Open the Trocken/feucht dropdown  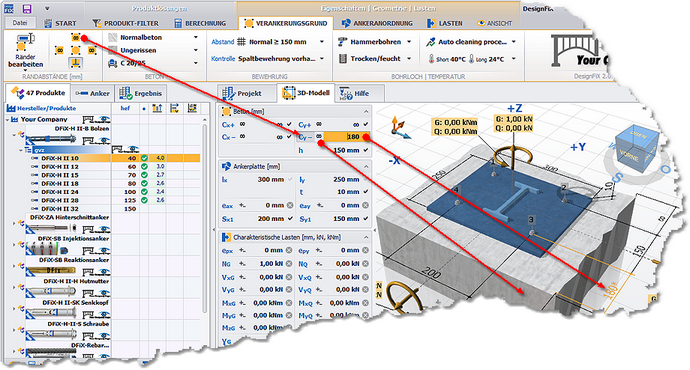tap(409, 59)
